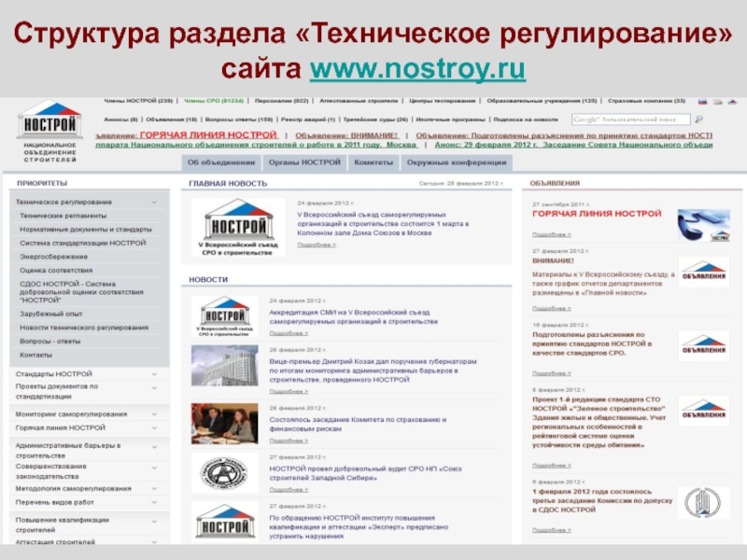Expand Проекты документов по стандартизации arrow

(154, 387)
